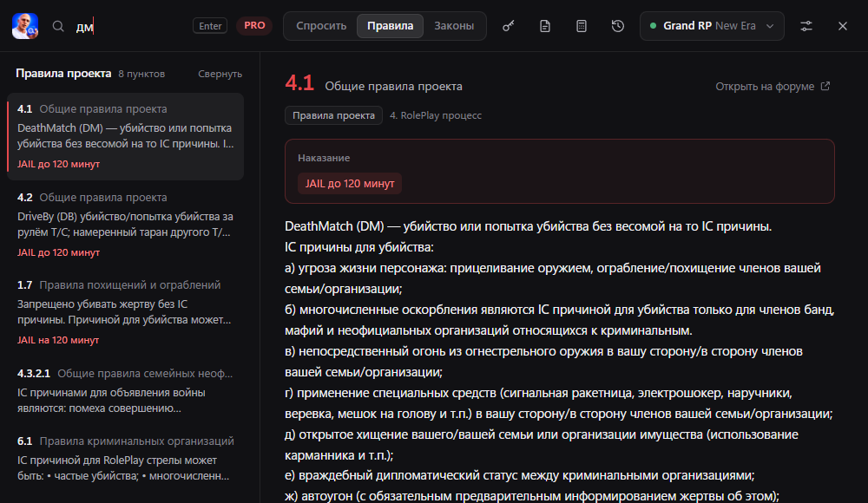Open the calculator icon
The width and height of the screenshot is (868, 503).
(582, 26)
